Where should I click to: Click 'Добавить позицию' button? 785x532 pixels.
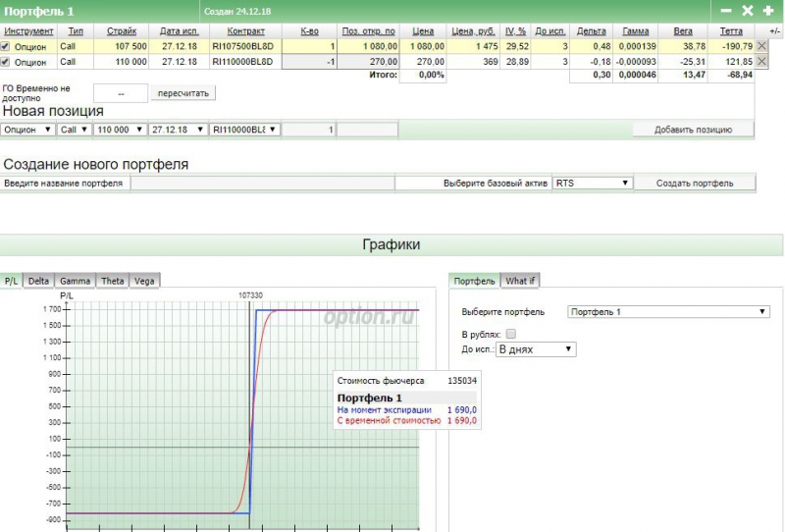tap(693, 130)
